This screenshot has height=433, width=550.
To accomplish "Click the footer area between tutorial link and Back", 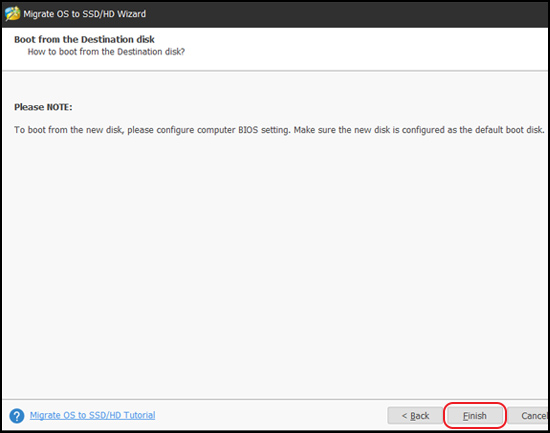I will [271, 416].
